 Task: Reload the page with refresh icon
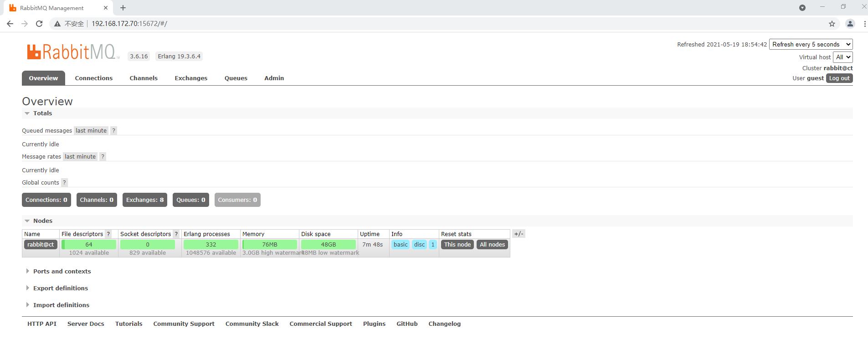tap(39, 24)
